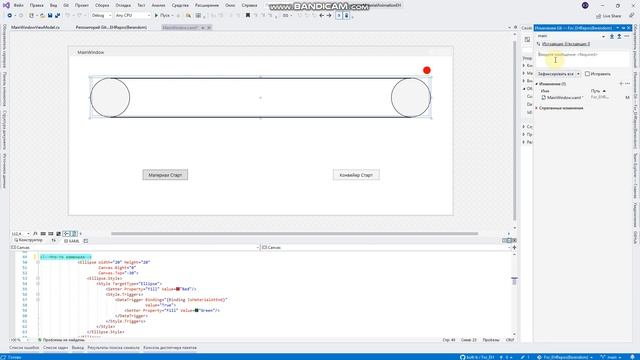Select the left conveyor circle in the designer
Screen dimensions: 640x360
[x=110, y=98]
